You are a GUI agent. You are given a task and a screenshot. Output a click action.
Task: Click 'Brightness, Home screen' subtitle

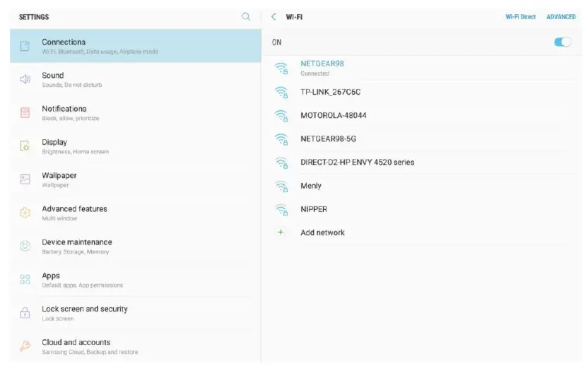[x=76, y=152]
